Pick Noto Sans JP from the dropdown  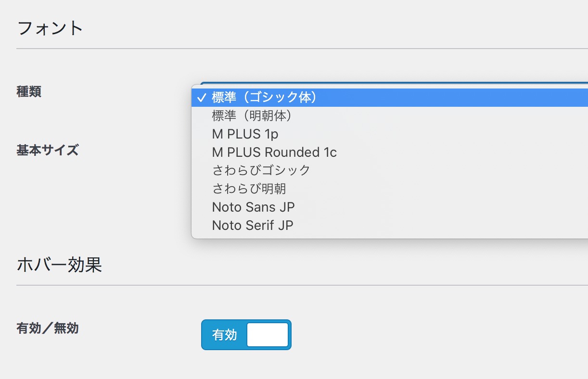pyautogui.click(x=254, y=207)
